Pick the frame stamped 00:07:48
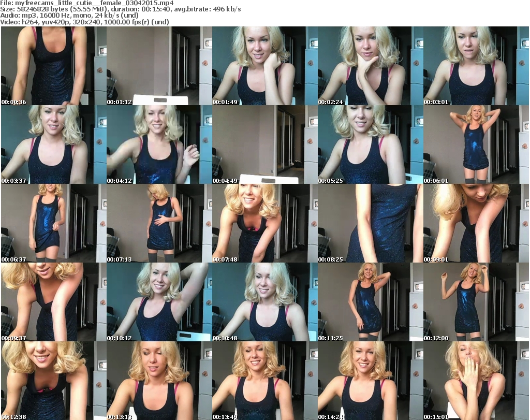This screenshot has height=420, width=530. (x=264, y=224)
